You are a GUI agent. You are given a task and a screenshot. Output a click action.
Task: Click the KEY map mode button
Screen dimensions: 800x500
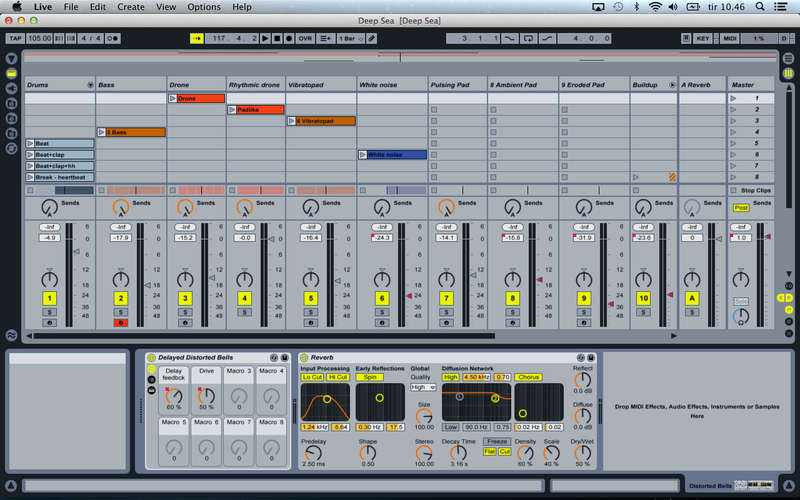(x=703, y=38)
